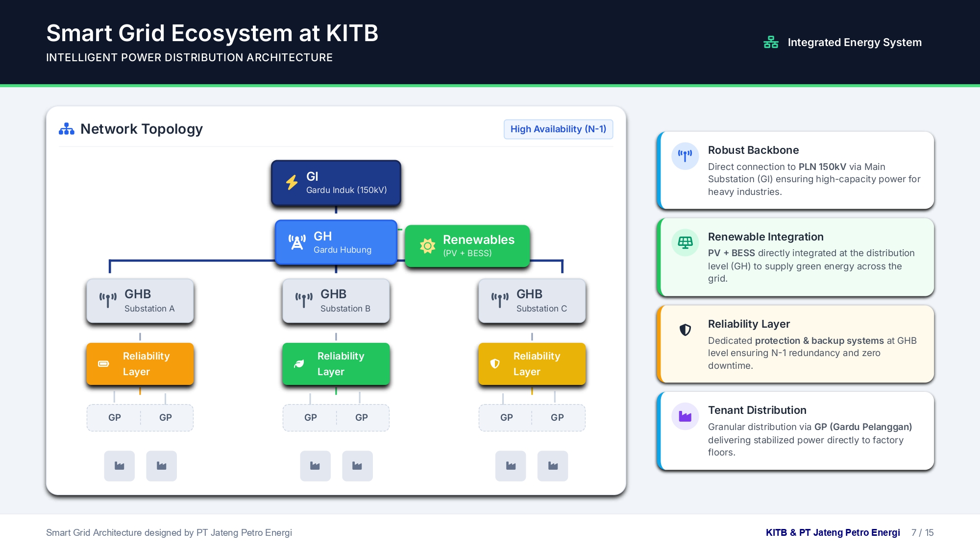Click the Tenant Distribution card heading
Image resolution: width=980 pixels, height=551 pixels.
pyautogui.click(x=757, y=410)
